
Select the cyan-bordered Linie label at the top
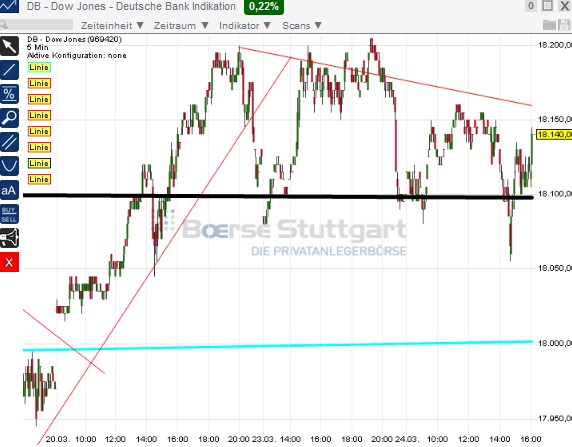coord(39,67)
